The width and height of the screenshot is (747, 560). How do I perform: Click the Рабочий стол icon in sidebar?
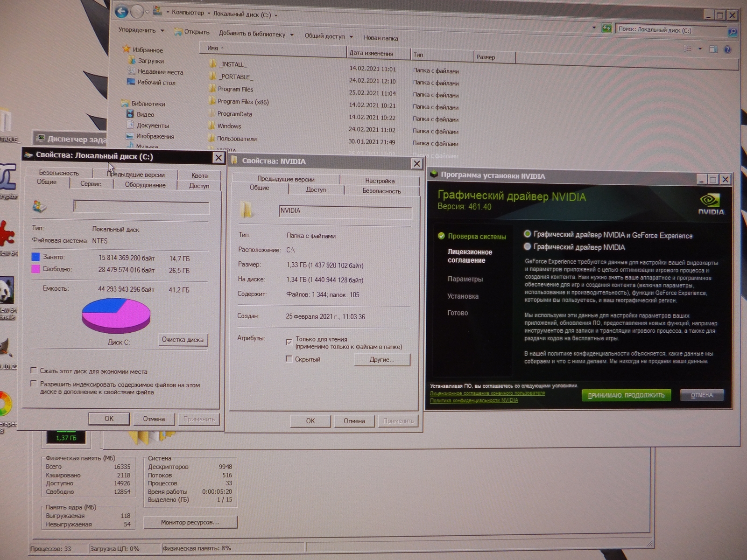[x=131, y=82]
